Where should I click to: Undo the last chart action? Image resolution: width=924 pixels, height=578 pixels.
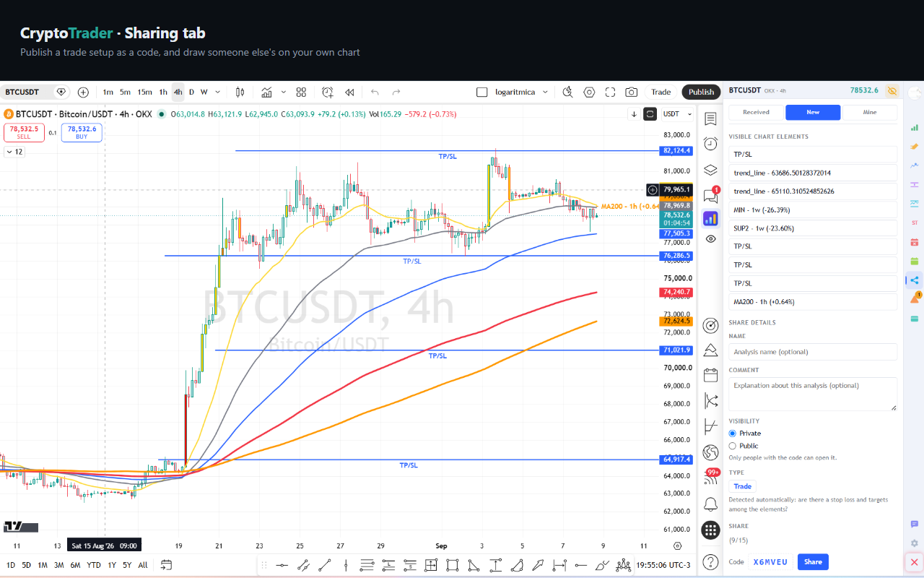(x=375, y=92)
